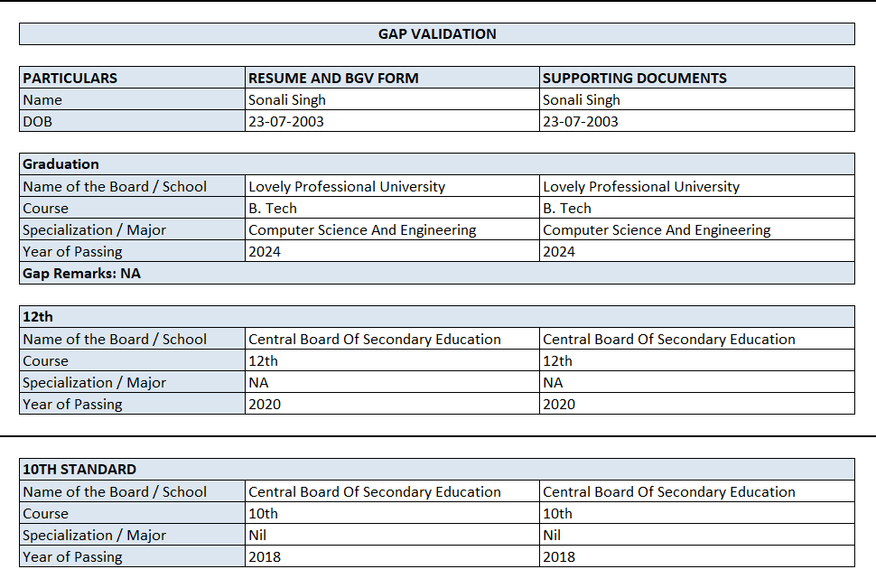
Task: Select the 2024 year cell under Supporting Documents
Action: coord(697,251)
